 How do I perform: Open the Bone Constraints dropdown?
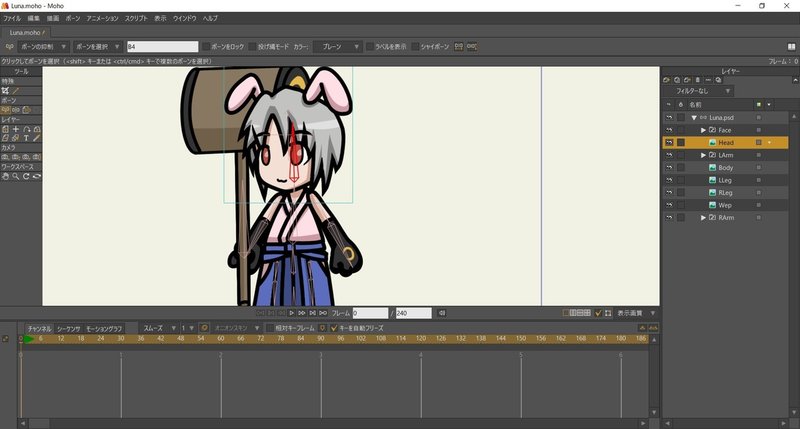(43, 46)
